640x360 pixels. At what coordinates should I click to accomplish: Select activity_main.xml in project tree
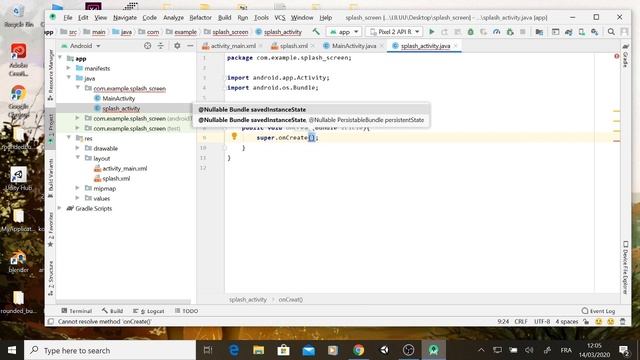click(x=124, y=168)
